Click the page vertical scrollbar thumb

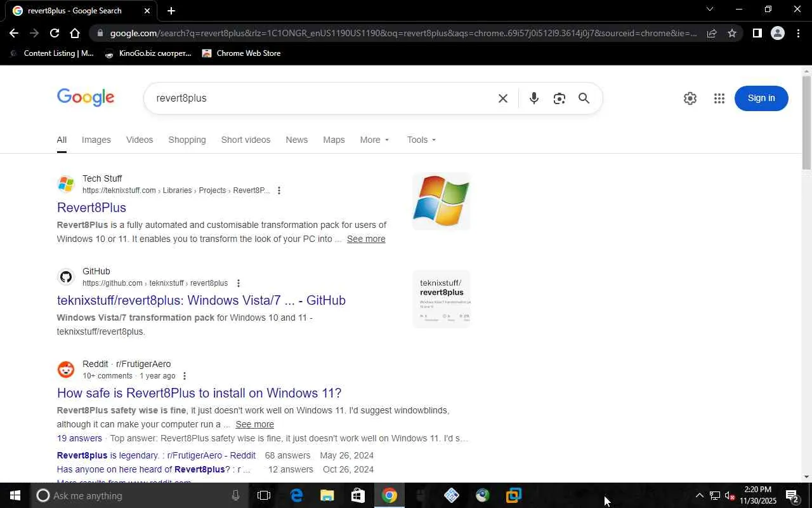coord(806,123)
